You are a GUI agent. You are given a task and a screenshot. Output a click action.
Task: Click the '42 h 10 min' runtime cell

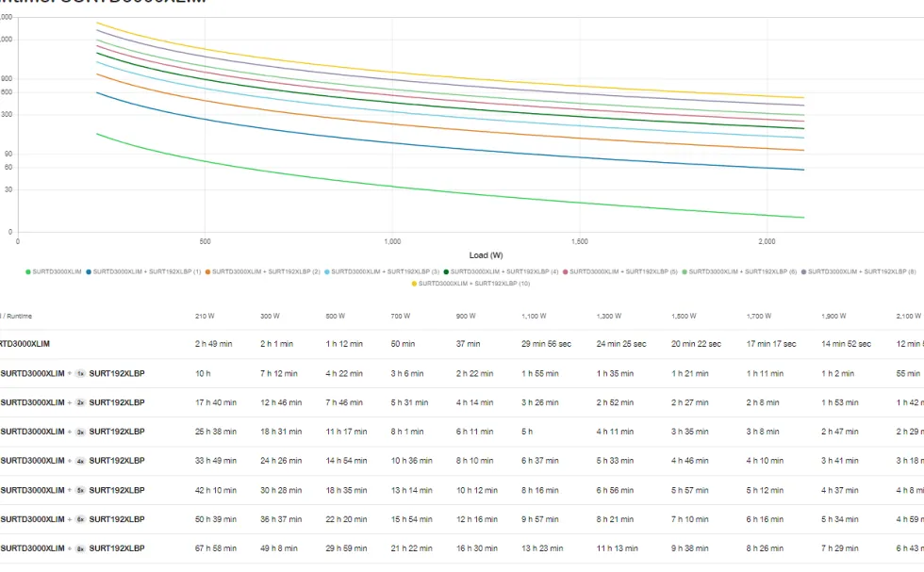pyautogui.click(x=216, y=490)
